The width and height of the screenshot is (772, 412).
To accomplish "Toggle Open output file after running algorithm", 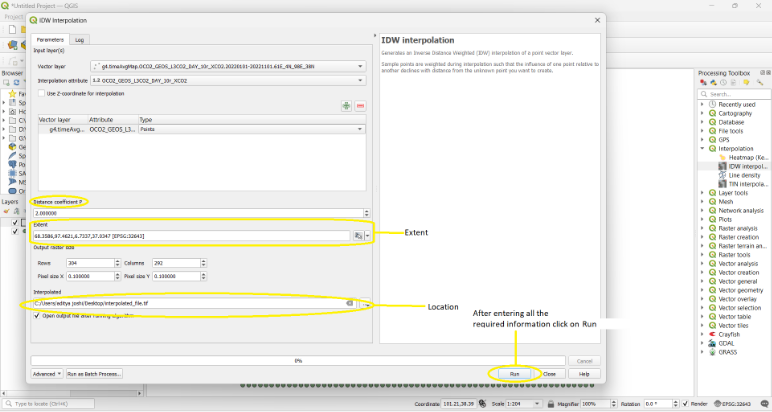I will (x=38, y=315).
